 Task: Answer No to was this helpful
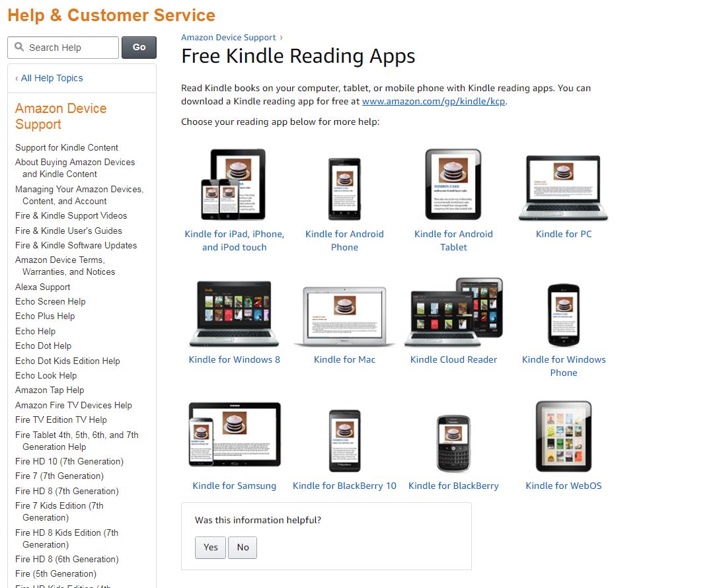click(x=243, y=548)
